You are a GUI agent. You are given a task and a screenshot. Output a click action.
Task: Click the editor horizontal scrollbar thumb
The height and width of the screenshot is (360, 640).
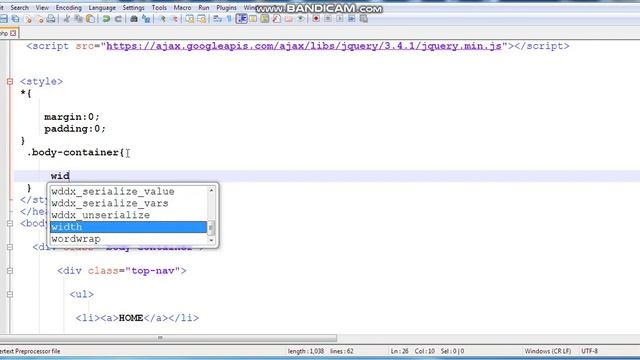pyautogui.click(x=168, y=338)
